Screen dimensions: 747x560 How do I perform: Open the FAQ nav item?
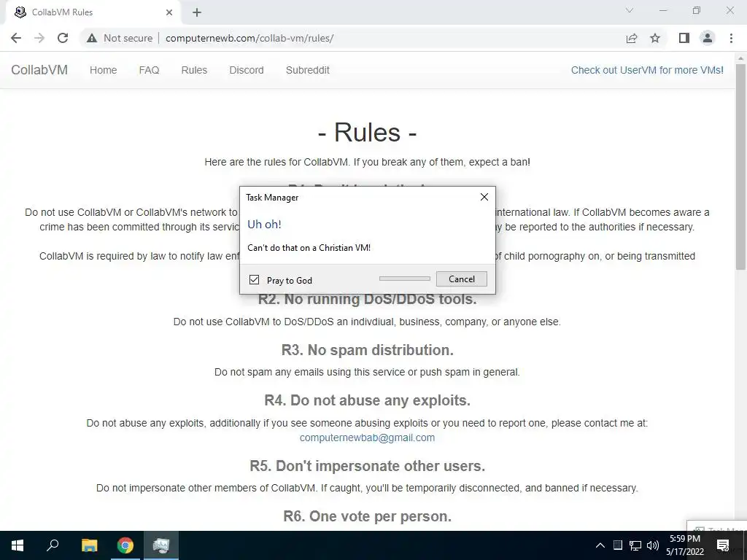(149, 70)
